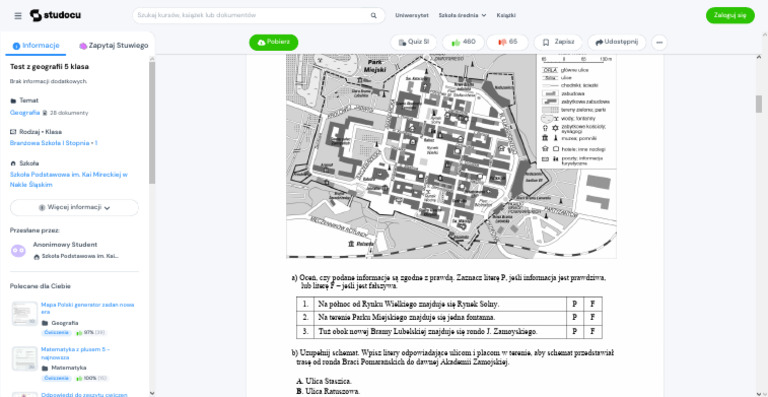
Task: Click the city map image in the document
Action: [x=451, y=156]
